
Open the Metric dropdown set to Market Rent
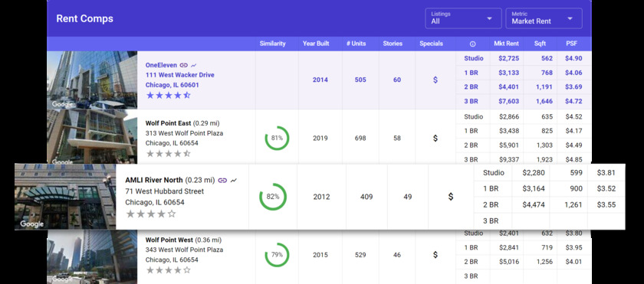point(544,18)
